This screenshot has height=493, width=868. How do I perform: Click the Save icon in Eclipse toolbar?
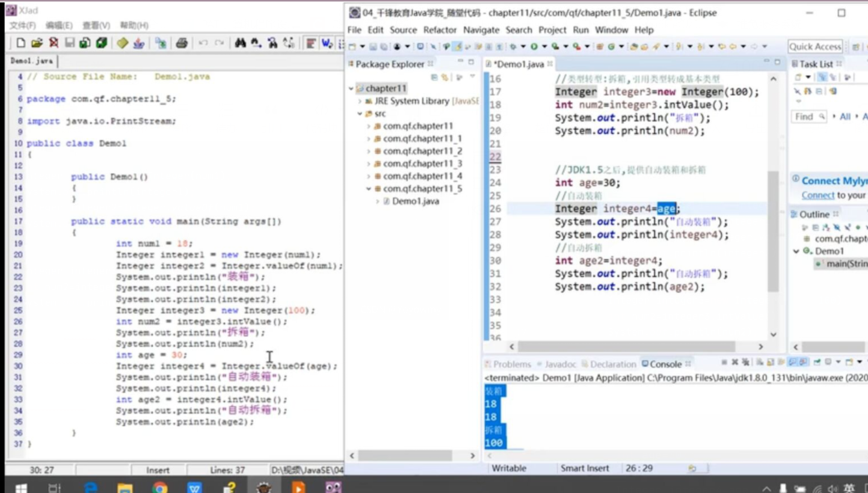pos(373,46)
